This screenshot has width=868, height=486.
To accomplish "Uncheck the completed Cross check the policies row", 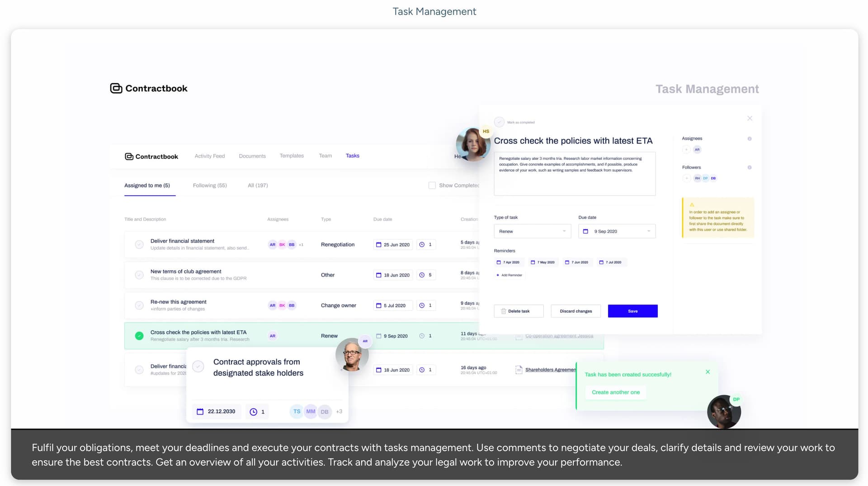I will [x=139, y=336].
